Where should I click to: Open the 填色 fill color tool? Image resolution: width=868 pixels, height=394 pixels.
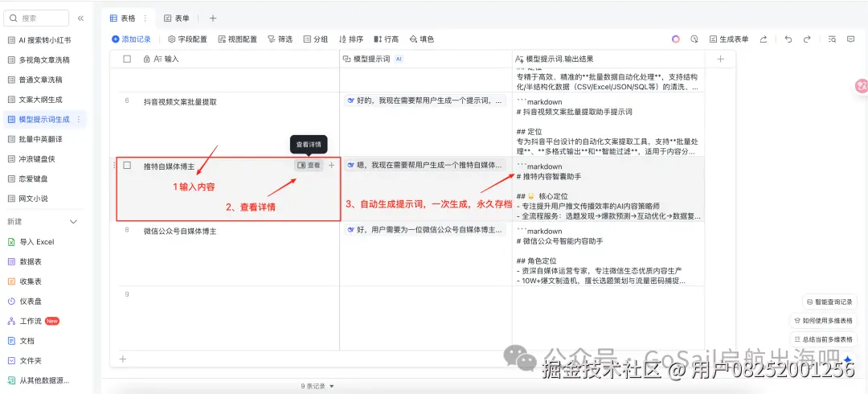point(422,39)
